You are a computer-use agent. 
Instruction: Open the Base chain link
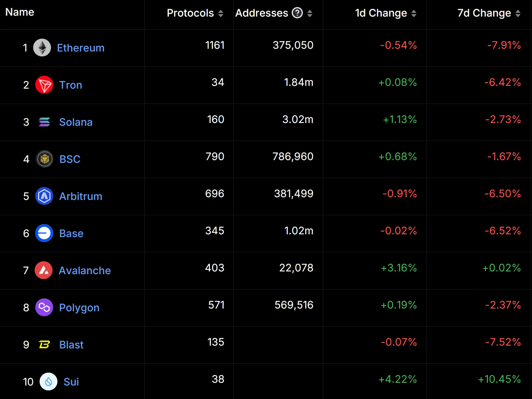71,233
